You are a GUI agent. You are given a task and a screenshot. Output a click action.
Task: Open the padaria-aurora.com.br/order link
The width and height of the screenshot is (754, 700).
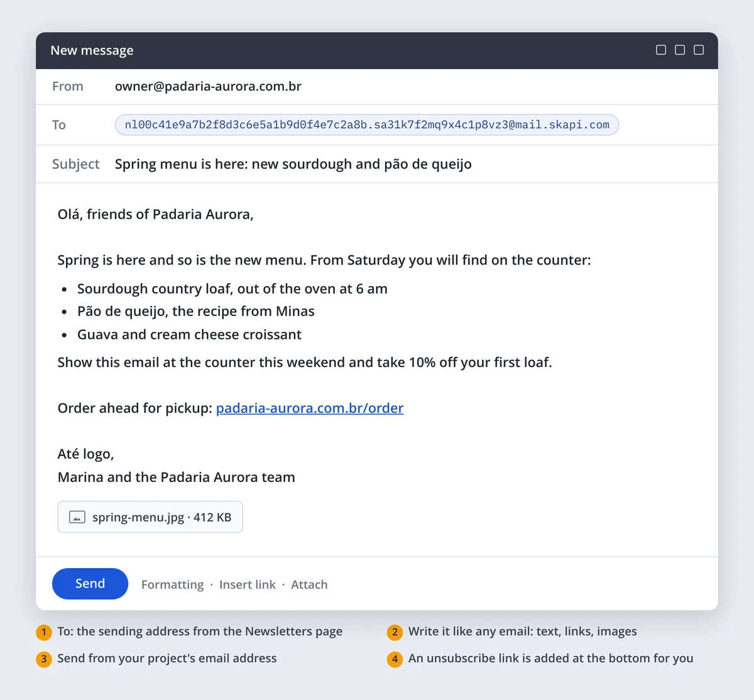310,408
